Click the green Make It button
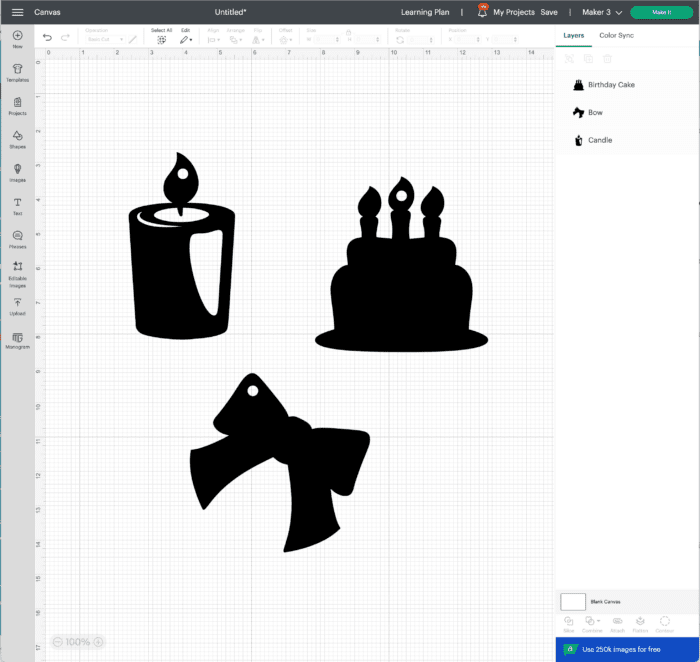The width and height of the screenshot is (700, 662). coord(661,12)
